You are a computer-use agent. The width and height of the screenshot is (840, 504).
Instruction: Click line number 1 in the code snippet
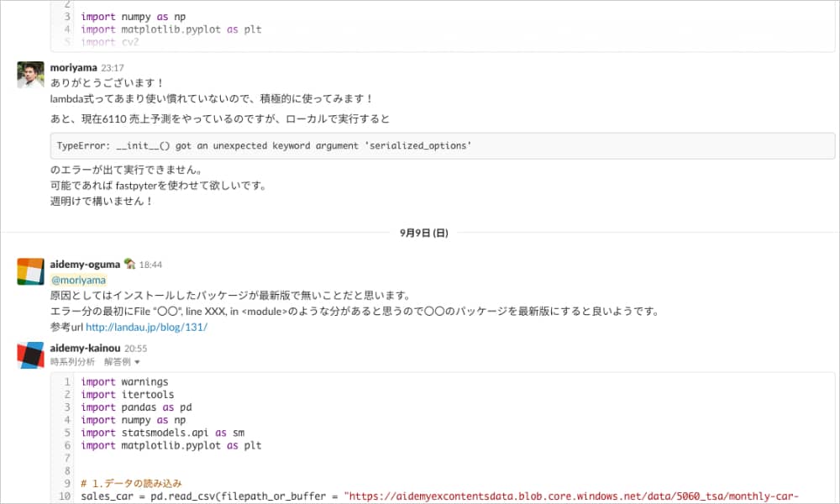[x=66, y=381]
